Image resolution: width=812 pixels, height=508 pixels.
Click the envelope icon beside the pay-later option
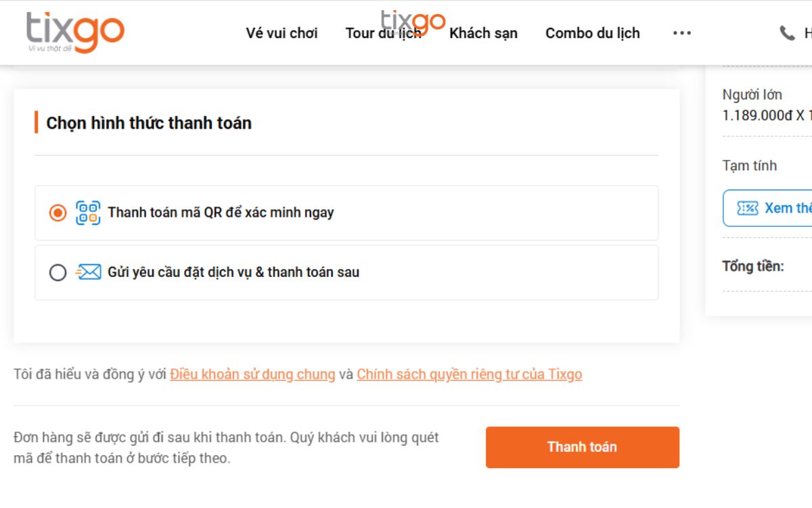coord(88,272)
